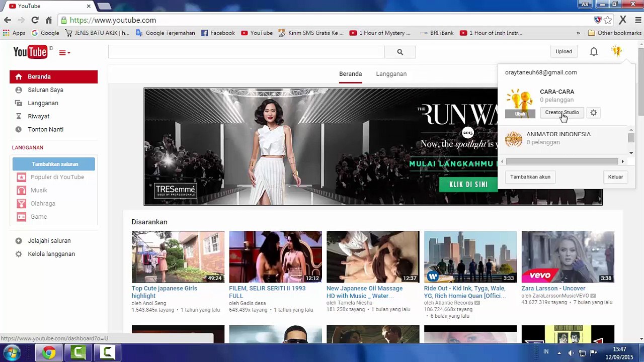Open the volume icon in system tray
This screenshot has width=644, height=362.
tap(571, 352)
